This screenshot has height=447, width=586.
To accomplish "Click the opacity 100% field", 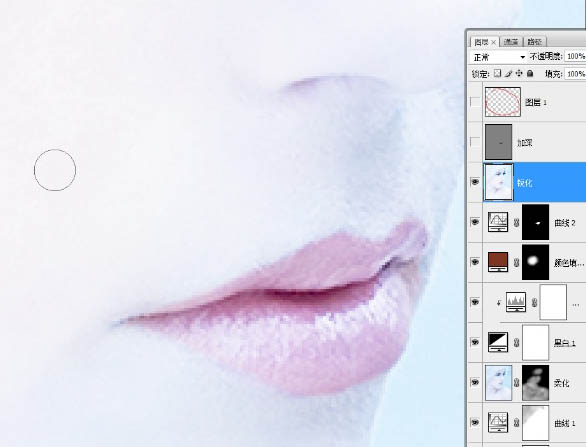I will pos(576,56).
